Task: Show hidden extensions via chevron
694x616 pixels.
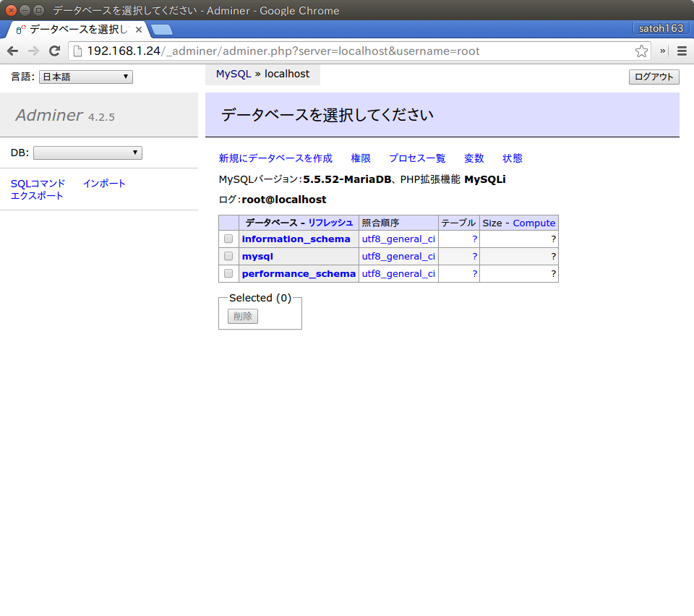Action: point(663,51)
